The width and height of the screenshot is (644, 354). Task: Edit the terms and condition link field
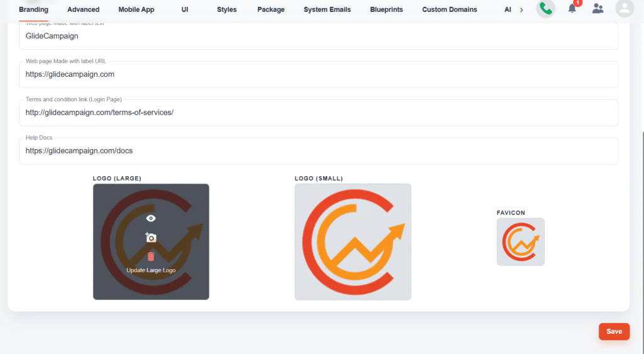318,113
